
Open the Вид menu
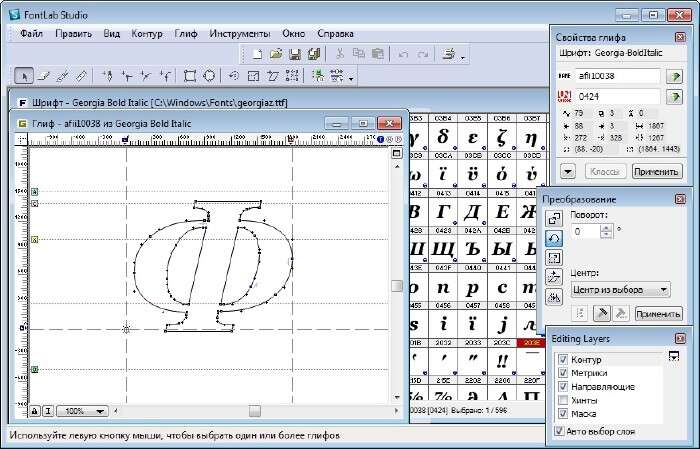112,33
